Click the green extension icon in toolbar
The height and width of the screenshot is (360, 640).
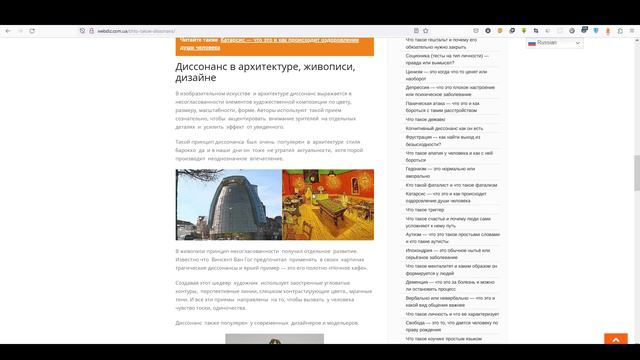coord(524,31)
